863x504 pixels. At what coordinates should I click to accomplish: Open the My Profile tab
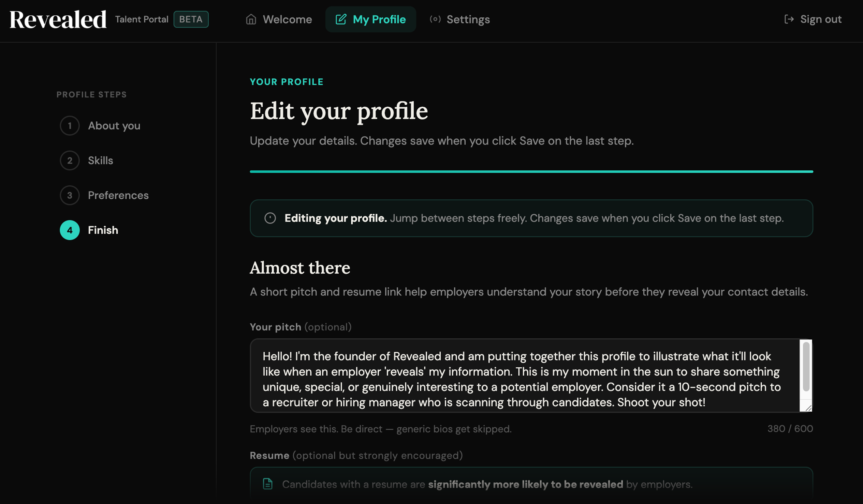pyautogui.click(x=370, y=19)
